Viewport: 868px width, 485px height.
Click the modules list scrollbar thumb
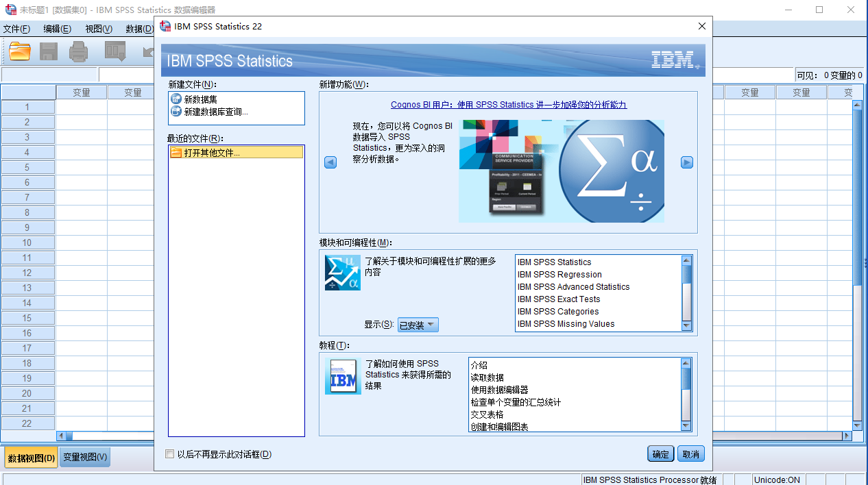pos(687,274)
